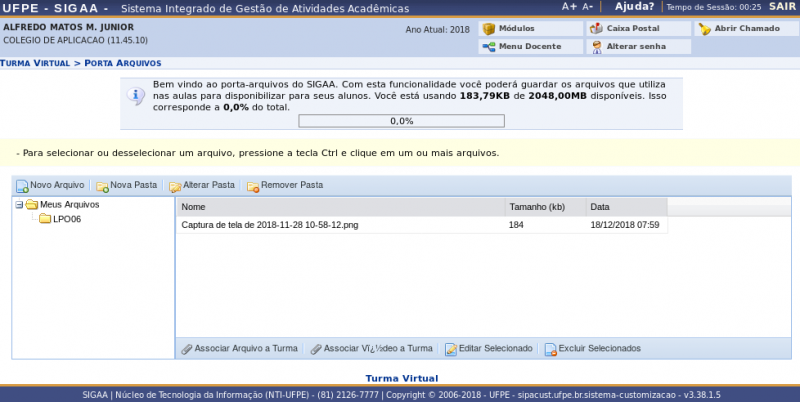Viewport: 800px width, 402px height.
Task: Click Editar Selecionado label
Action: tap(495, 348)
